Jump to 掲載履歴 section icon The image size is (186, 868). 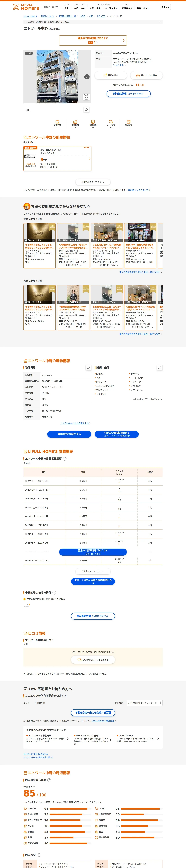coord(93,124)
